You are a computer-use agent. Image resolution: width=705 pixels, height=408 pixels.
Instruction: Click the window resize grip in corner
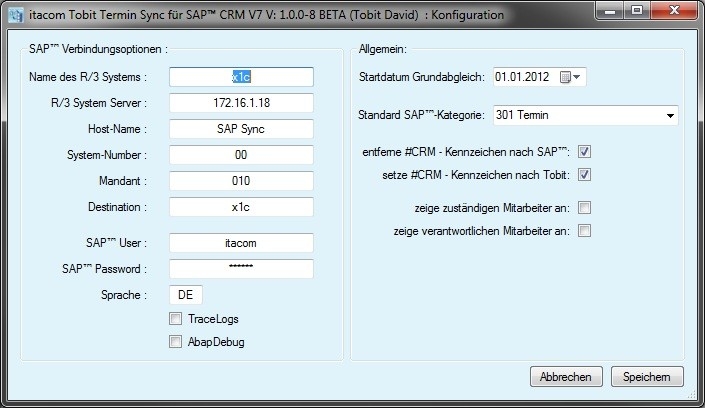692,395
